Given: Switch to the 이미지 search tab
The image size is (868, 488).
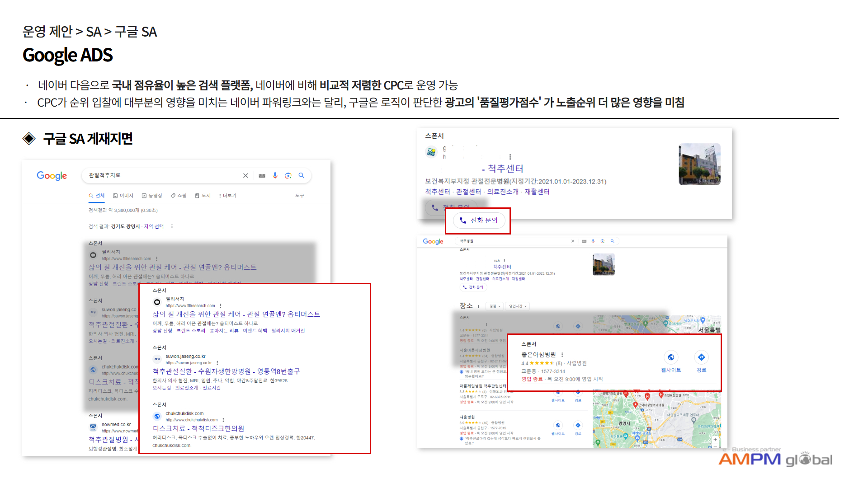Looking at the screenshot, I should [123, 196].
